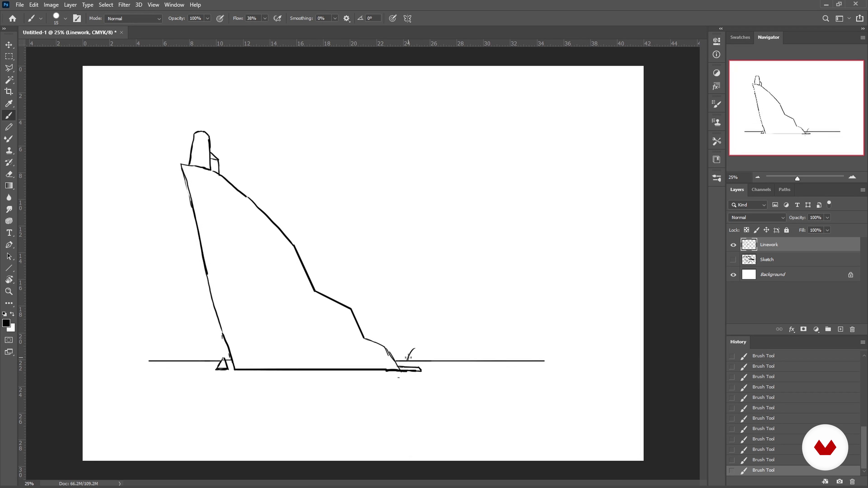Click the create new layer icon

coord(840,329)
